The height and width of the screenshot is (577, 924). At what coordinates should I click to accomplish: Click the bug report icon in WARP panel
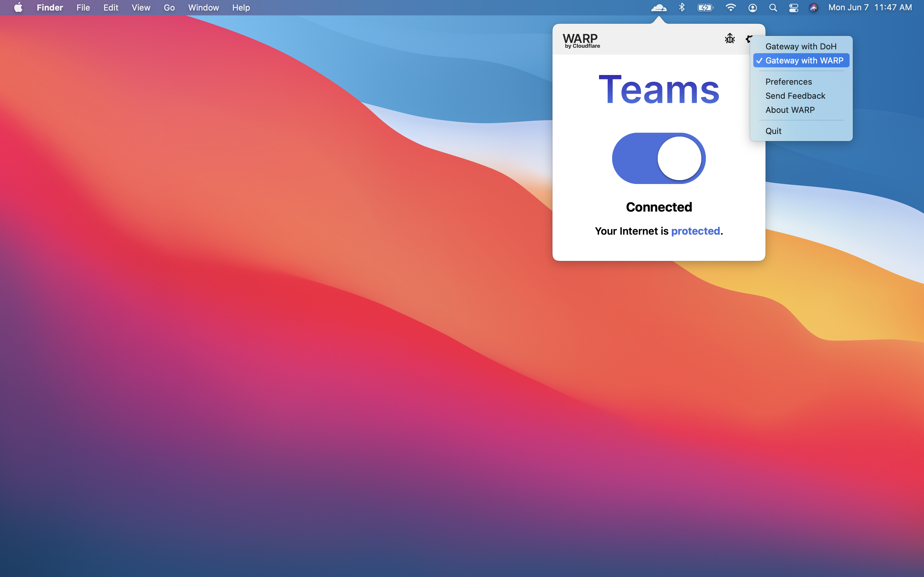(729, 38)
